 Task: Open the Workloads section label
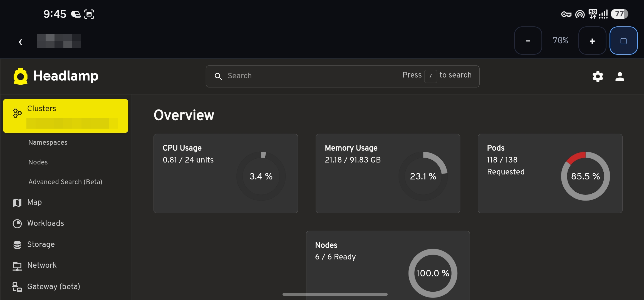tap(46, 223)
